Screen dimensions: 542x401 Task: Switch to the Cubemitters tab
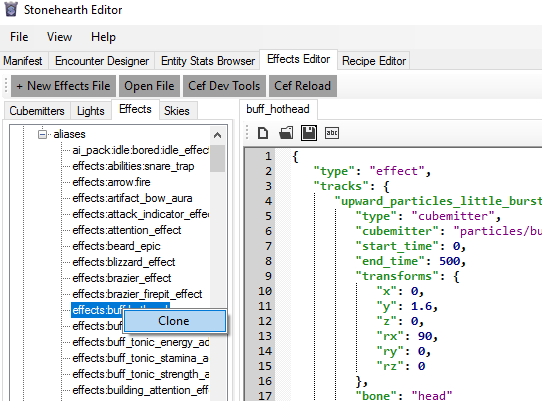(x=37, y=111)
